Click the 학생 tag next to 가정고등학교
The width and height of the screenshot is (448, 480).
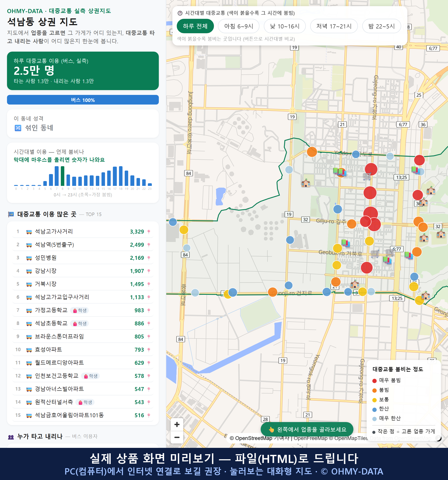(x=79, y=310)
